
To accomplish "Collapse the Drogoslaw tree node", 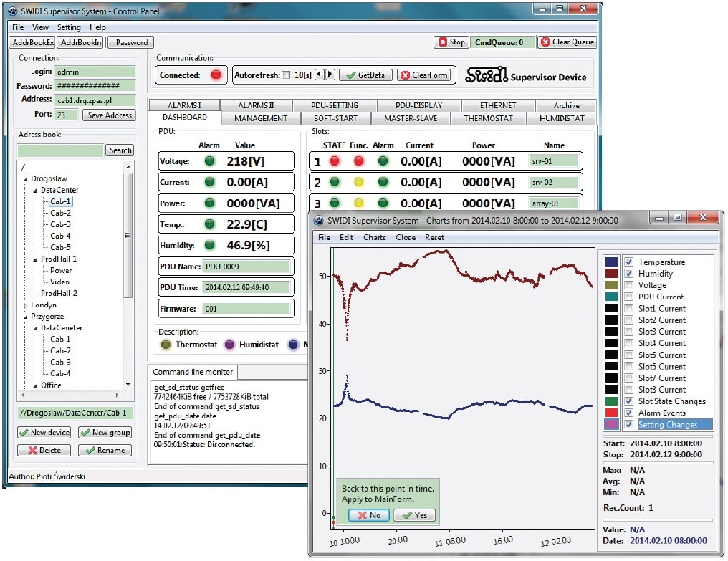I will pos(25,179).
